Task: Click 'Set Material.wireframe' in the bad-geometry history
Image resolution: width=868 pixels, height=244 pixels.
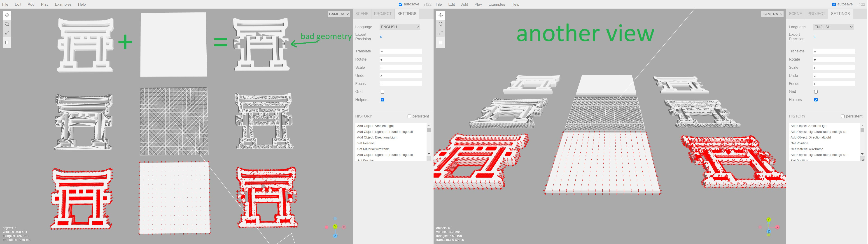Action: click(373, 149)
